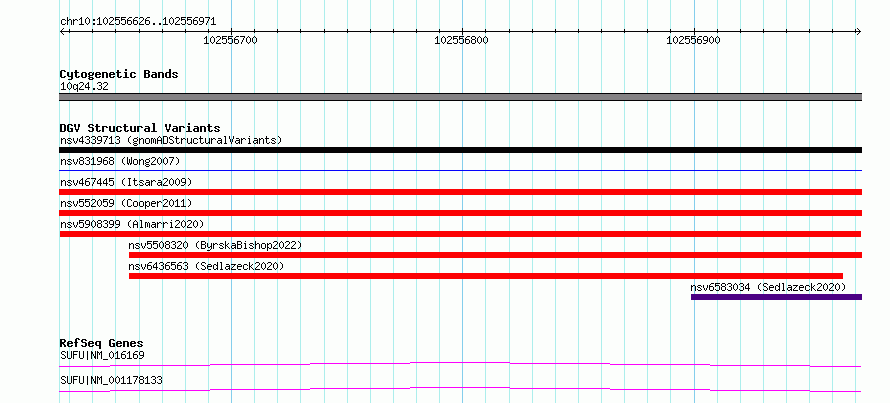Viewport: 890px width, 403px height.
Task: Open the nsv4339713 gnomAD variant label
Action: (171, 140)
